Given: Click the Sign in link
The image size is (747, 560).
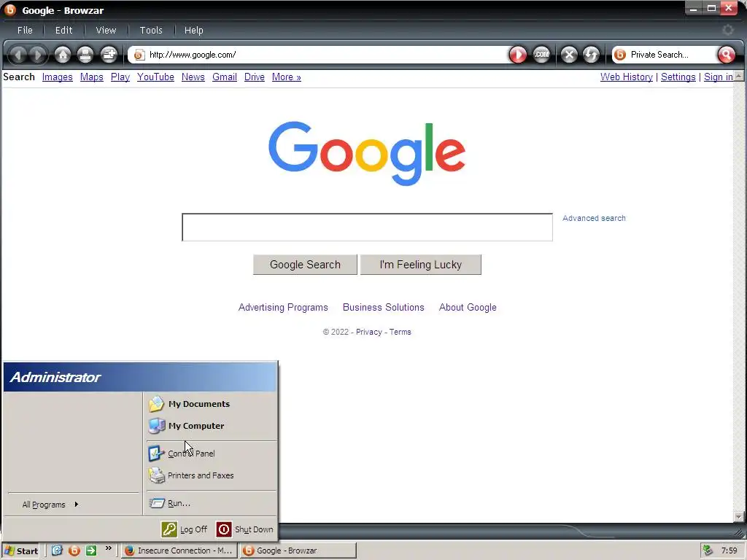Looking at the screenshot, I should [x=719, y=77].
